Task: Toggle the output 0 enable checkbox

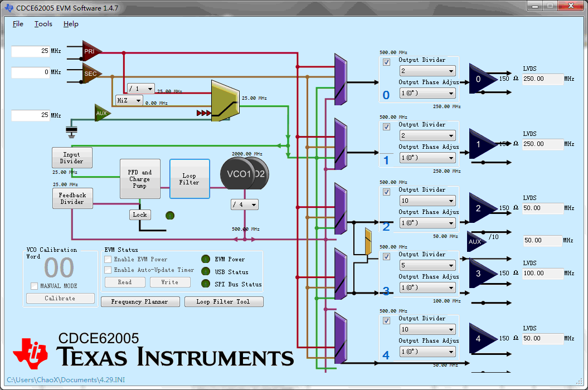Action: [386, 62]
